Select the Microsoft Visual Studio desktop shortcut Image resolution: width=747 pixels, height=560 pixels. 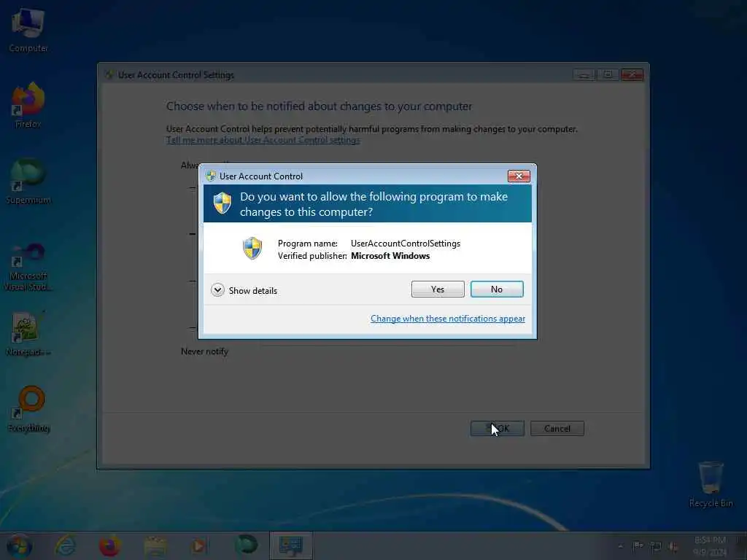pyautogui.click(x=28, y=267)
